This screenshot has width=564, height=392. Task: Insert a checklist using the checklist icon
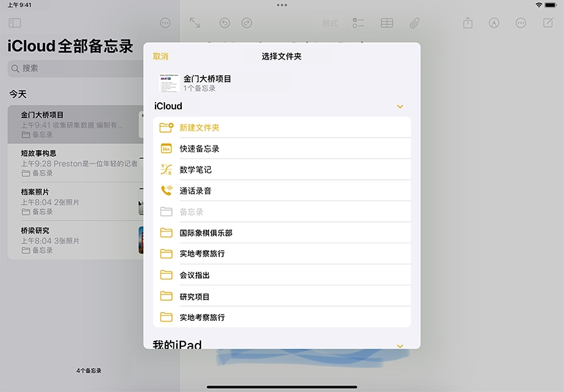point(358,23)
